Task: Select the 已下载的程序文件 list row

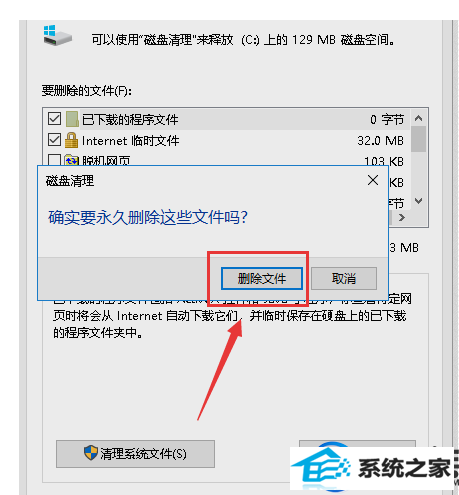Action: (227, 119)
